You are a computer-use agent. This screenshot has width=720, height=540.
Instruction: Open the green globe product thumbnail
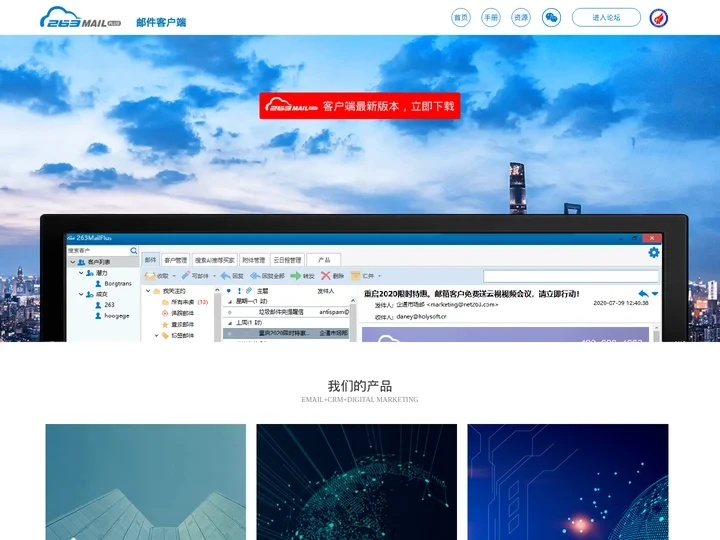tap(357, 482)
